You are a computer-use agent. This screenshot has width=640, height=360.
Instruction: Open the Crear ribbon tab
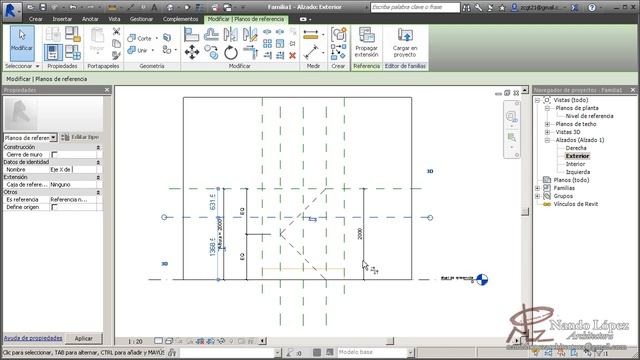click(x=36, y=19)
